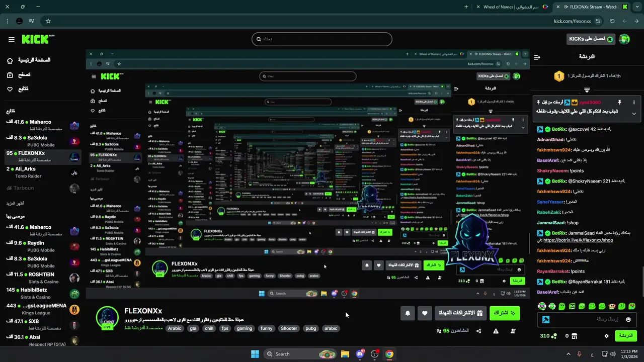Image resolution: width=644 pixels, height=362 pixels.
Task: Expand the gift leaderboard handle
Action: click(x=587, y=90)
